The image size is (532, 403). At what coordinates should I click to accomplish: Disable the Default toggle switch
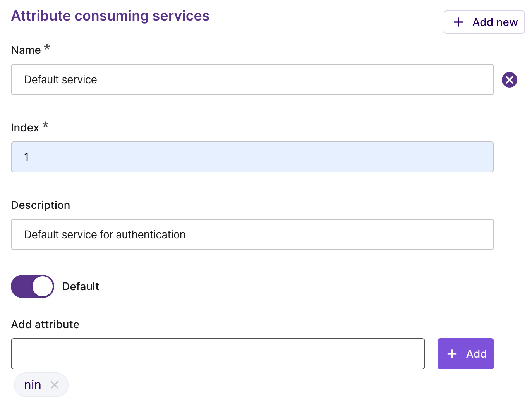pos(33,286)
